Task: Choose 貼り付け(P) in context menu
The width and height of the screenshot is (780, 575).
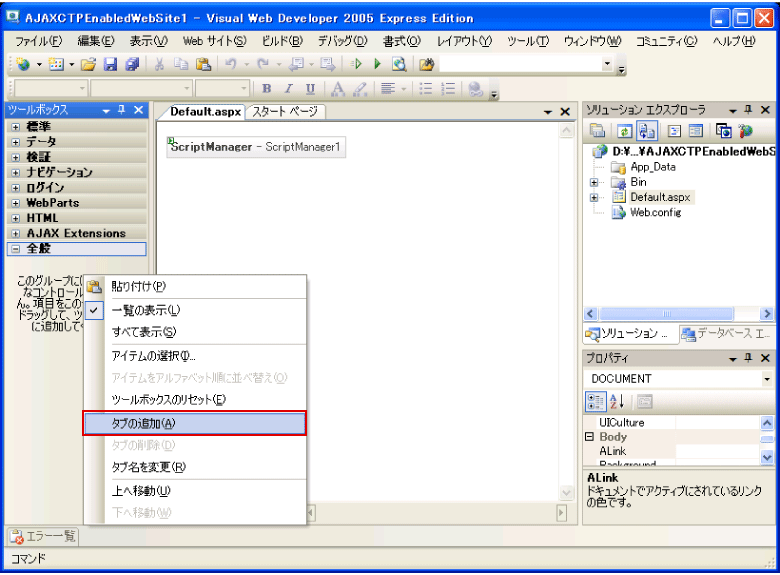Action: pos(194,287)
